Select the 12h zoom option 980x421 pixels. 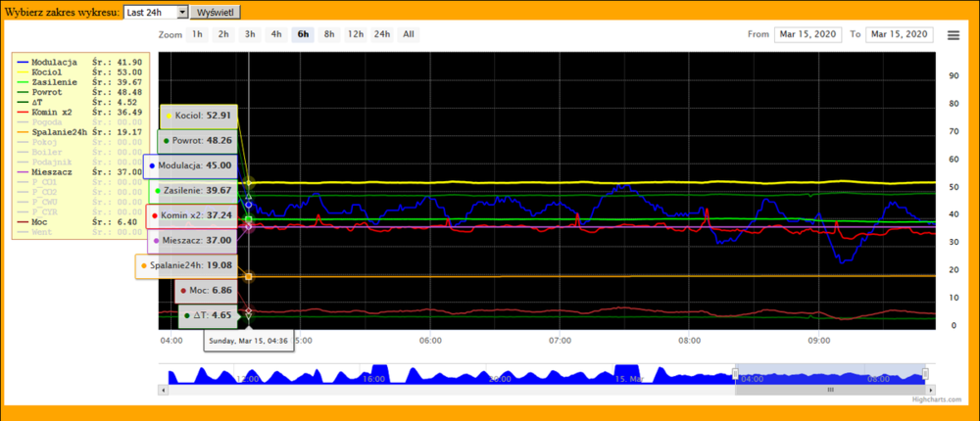(x=356, y=34)
